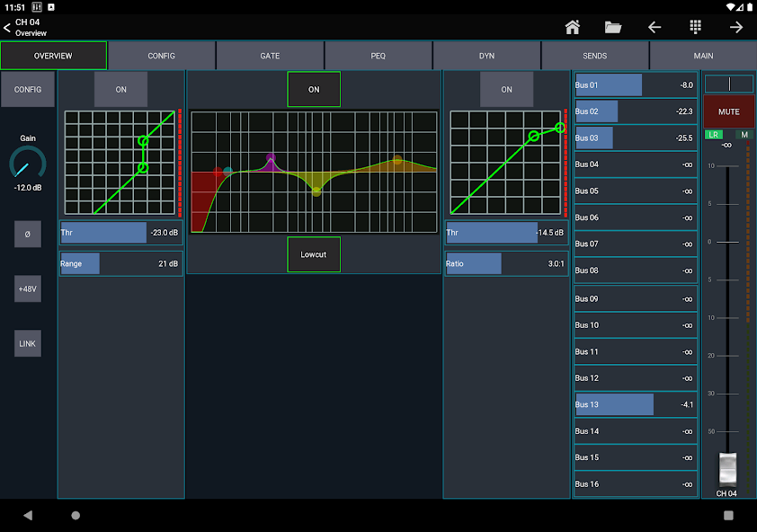Tap the Android back navigation triangle

pyautogui.click(x=28, y=515)
